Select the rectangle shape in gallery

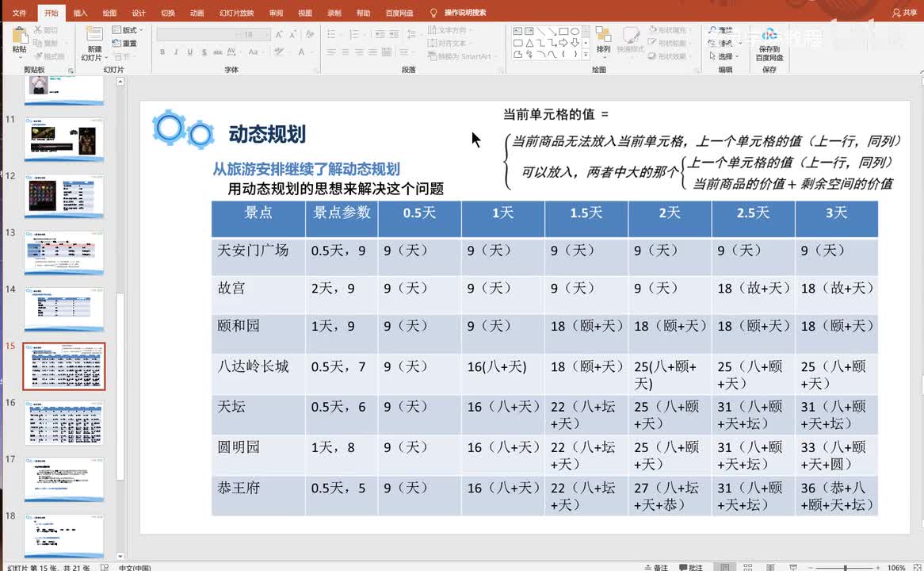[563, 31]
